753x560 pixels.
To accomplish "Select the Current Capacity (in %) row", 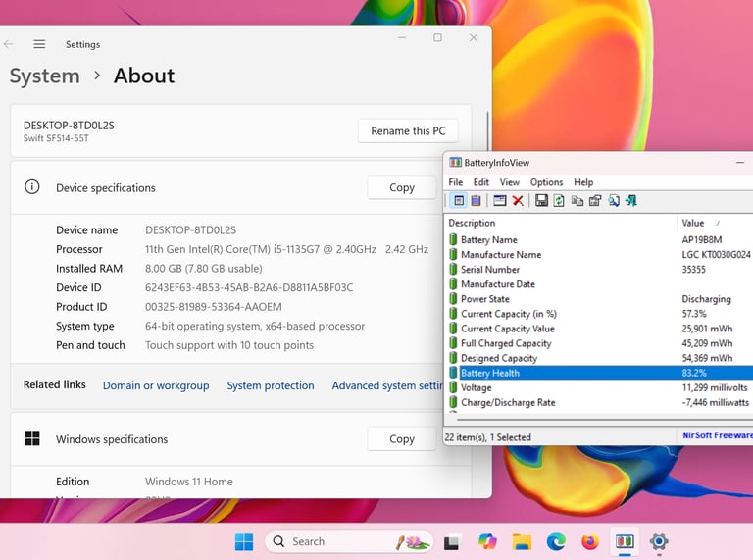I will coord(599,314).
